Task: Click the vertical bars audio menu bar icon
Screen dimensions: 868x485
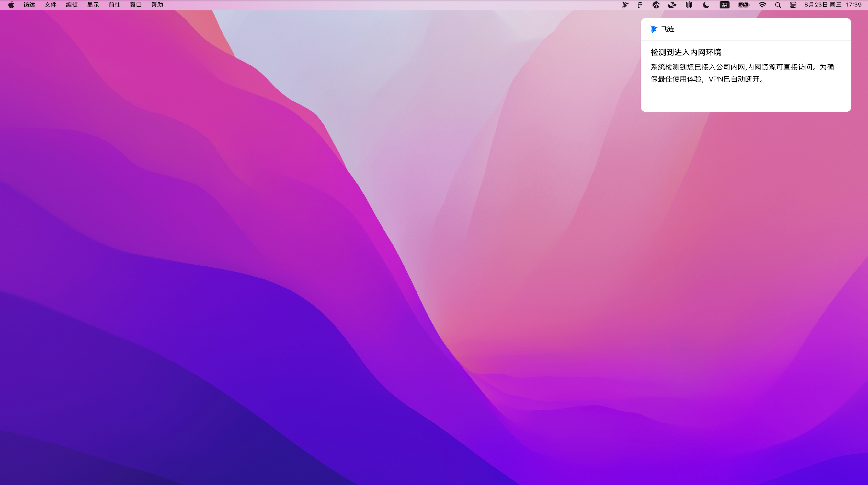Action: click(x=689, y=5)
